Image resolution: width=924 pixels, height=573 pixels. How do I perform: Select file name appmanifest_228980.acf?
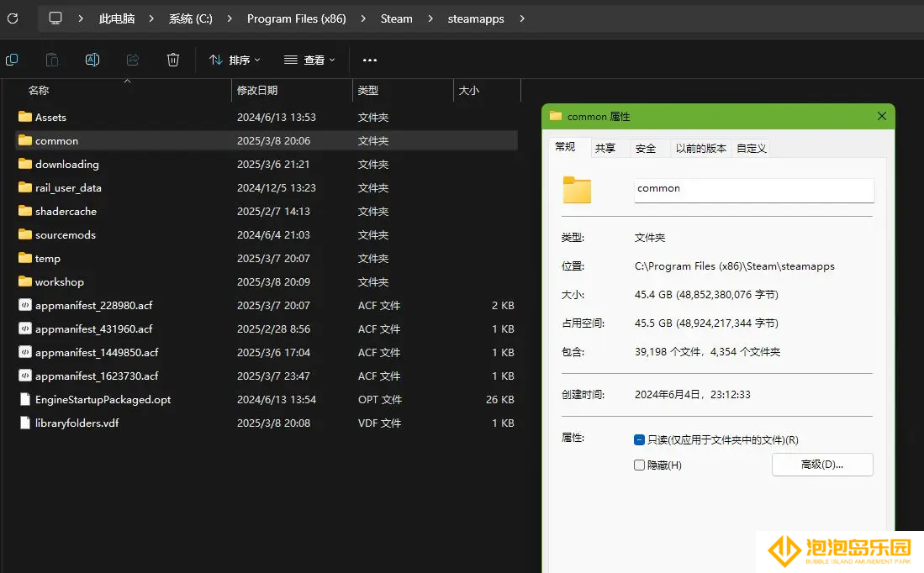click(x=93, y=306)
